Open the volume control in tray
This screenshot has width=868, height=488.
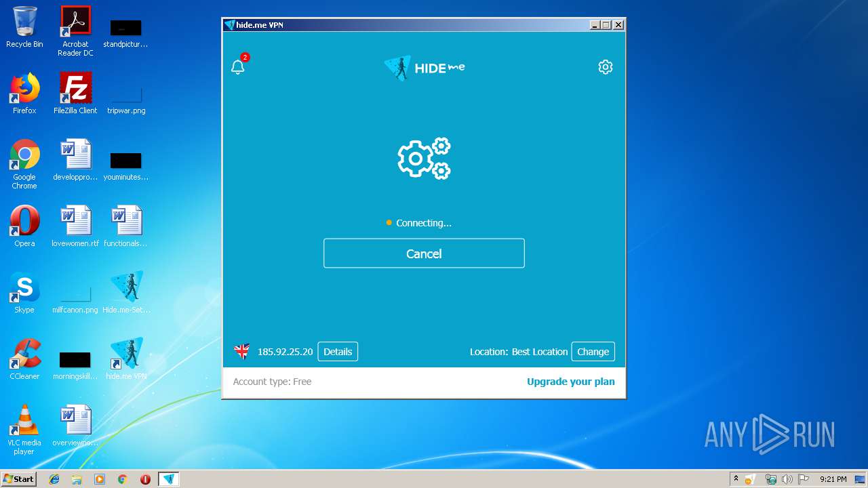tap(787, 479)
